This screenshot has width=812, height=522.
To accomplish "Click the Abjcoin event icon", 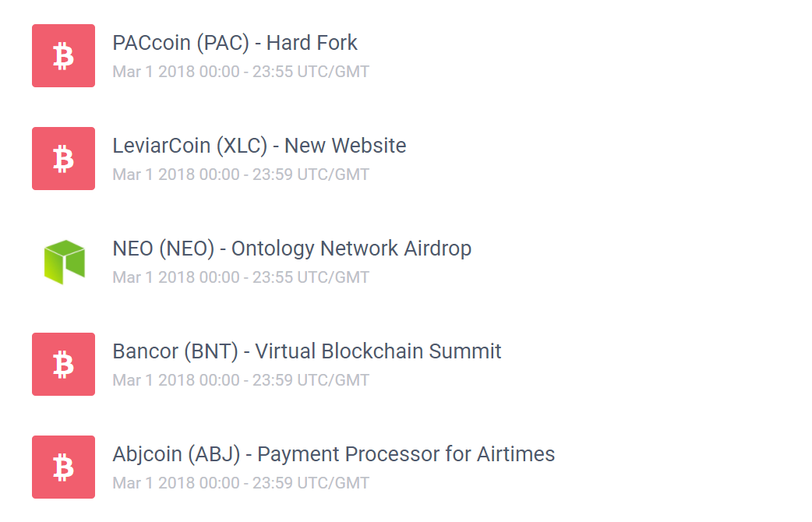I will [63, 467].
